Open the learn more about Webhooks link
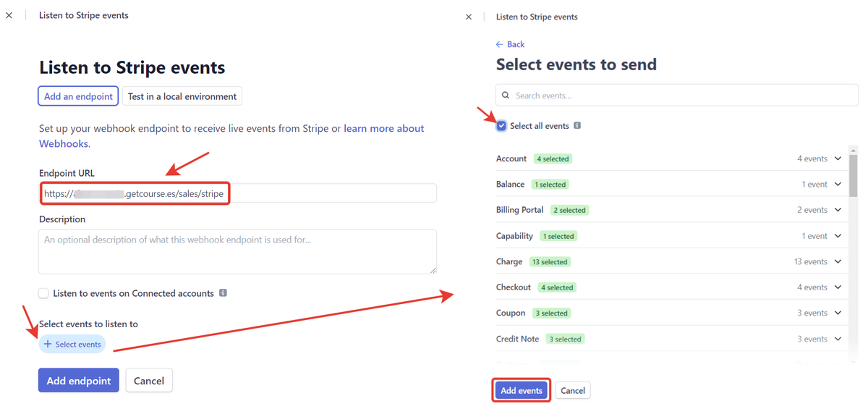This screenshot has height=409, width=868. pyautogui.click(x=231, y=136)
